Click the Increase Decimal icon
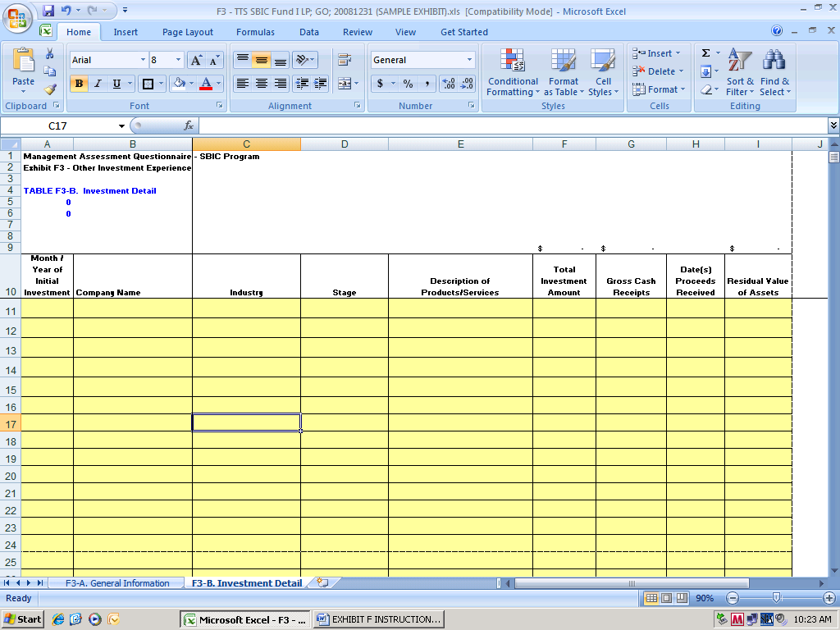The width and height of the screenshot is (840, 630). click(449, 84)
